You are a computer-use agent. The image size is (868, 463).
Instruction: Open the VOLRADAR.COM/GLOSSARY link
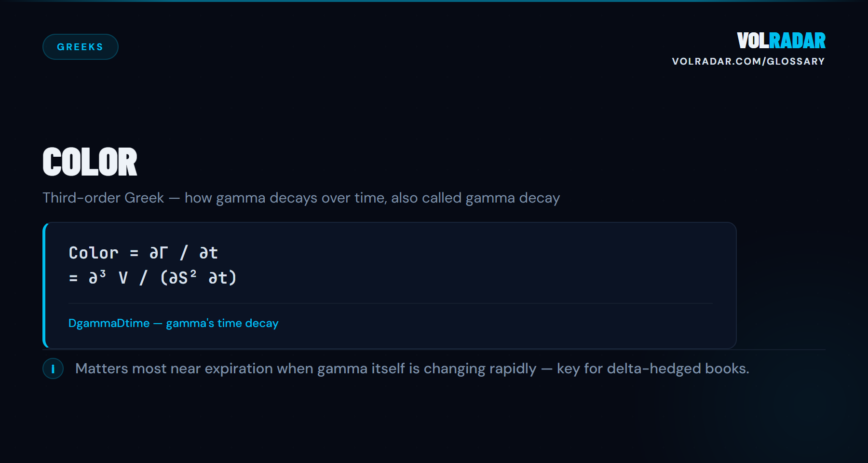[748, 62]
